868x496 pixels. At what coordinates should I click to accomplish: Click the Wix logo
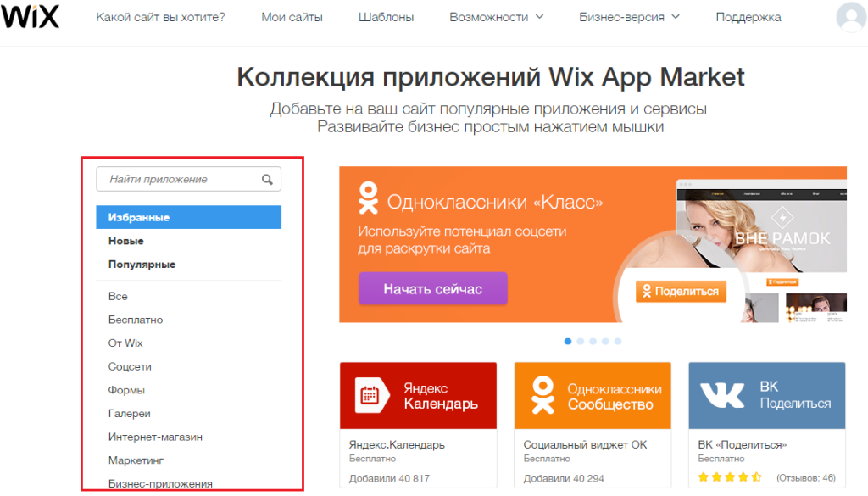click(x=30, y=15)
